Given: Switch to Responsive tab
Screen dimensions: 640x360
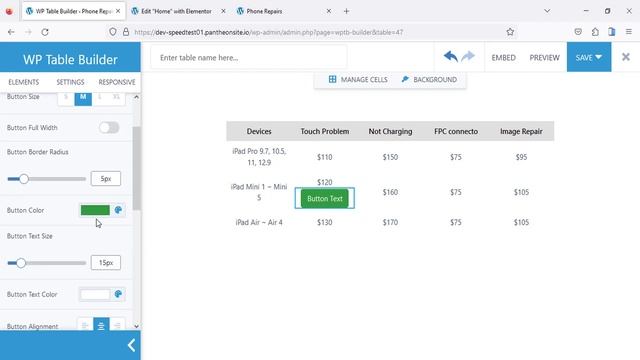Looking at the screenshot, I should (117, 82).
